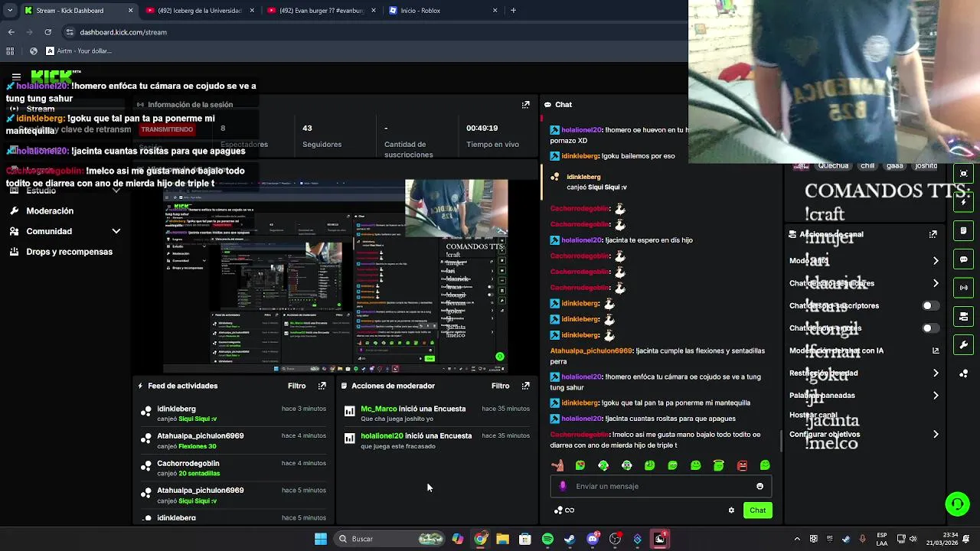Open the hamburger menu next to Kick logo
The width and height of the screenshot is (980, 551).
click(x=16, y=77)
